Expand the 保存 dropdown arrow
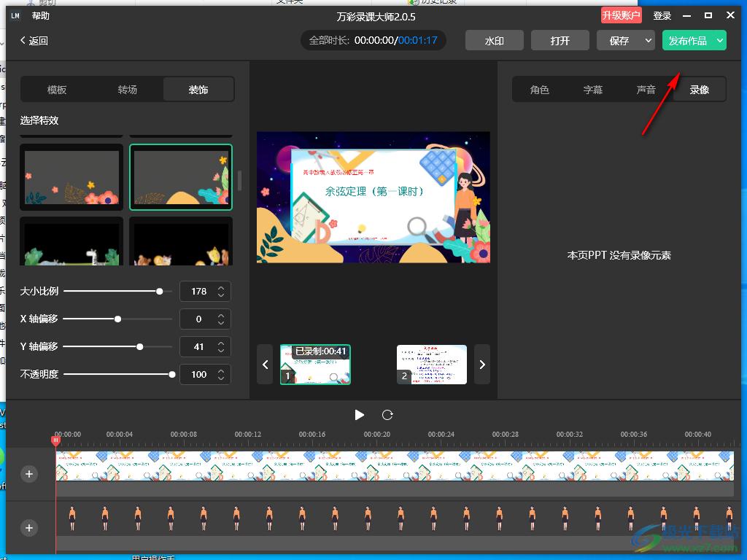 (x=648, y=41)
